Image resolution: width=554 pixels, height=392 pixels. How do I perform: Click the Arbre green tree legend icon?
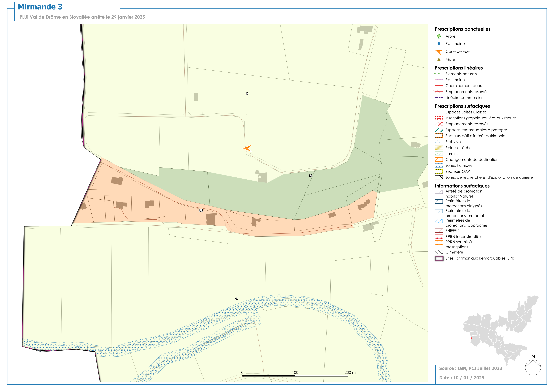pos(439,36)
